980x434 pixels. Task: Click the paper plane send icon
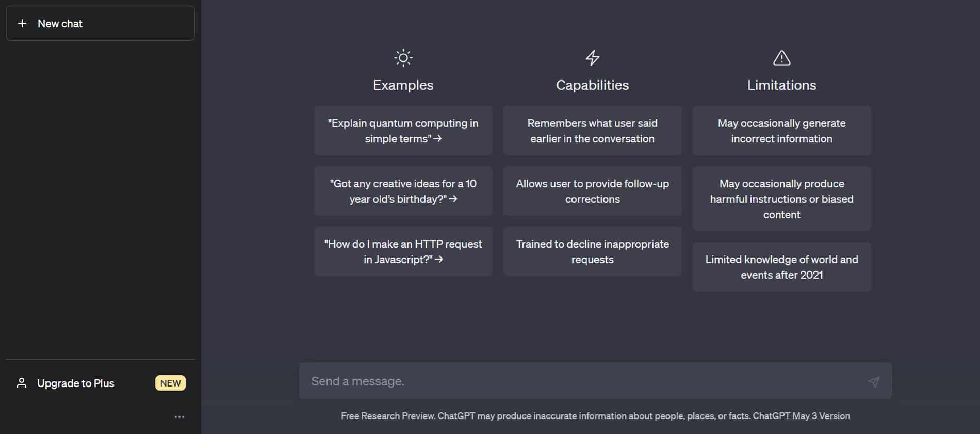coord(873,382)
